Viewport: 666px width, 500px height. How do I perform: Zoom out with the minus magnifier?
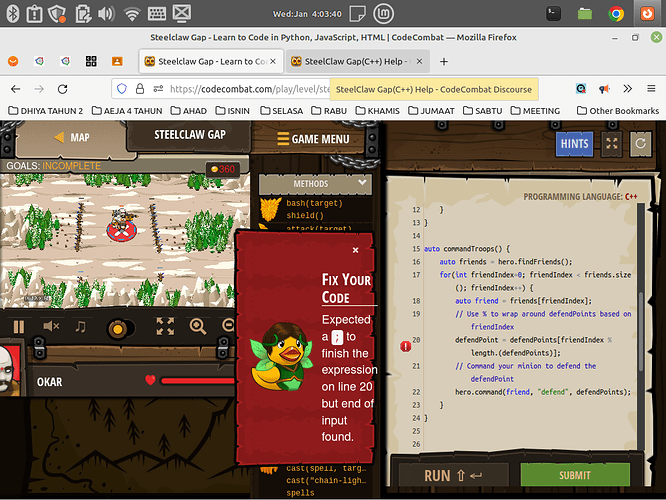229,326
